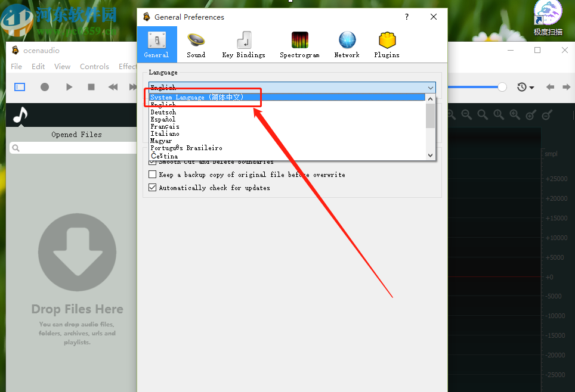Click the +0 value on amplitude scale
The image size is (575, 392).
(x=549, y=277)
